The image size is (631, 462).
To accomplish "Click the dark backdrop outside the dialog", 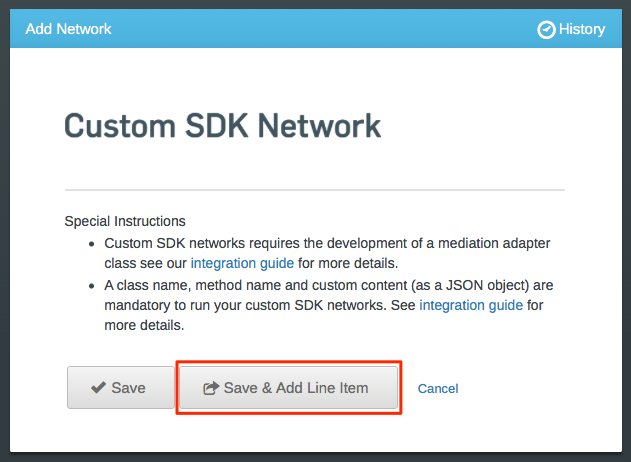I will [x=4, y=241].
